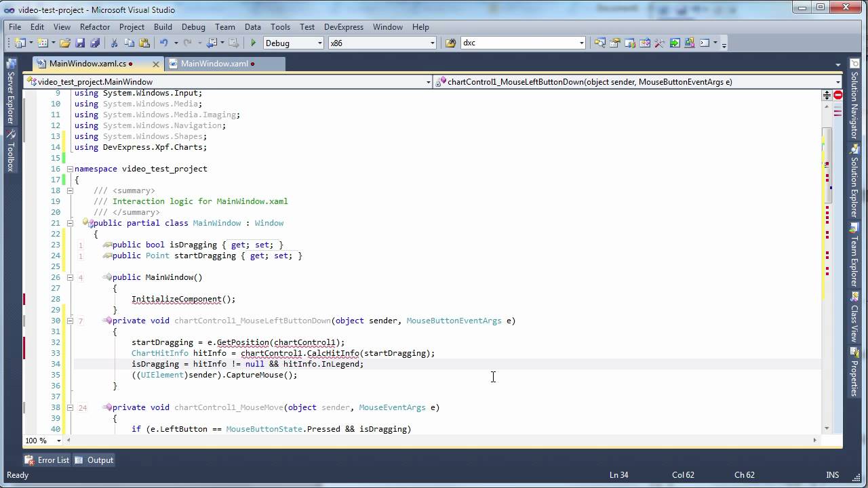Click the red error indicator above scrollbar

pos(837,95)
